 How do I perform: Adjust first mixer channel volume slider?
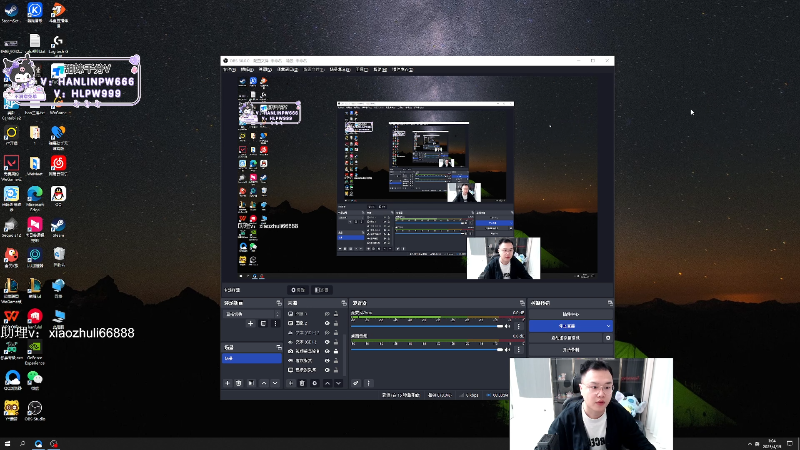[x=428, y=326]
